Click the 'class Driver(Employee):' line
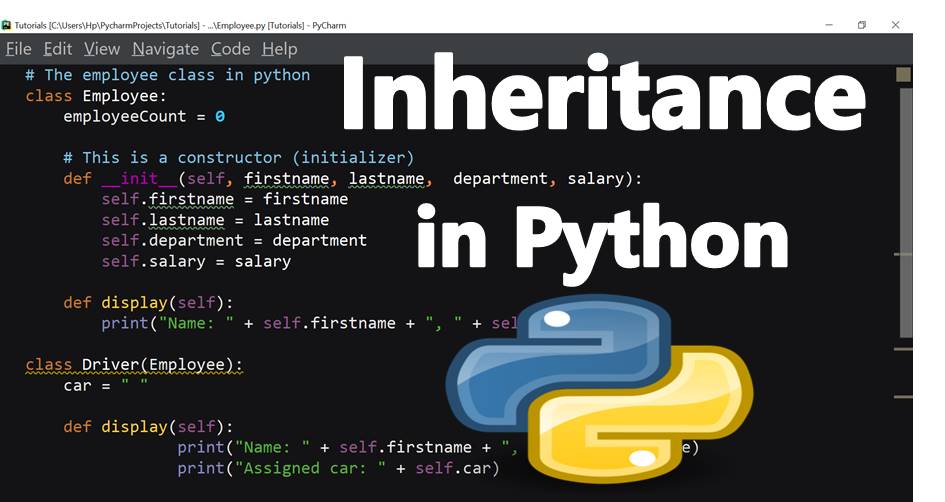This screenshot has height=502, width=945. point(134,365)
